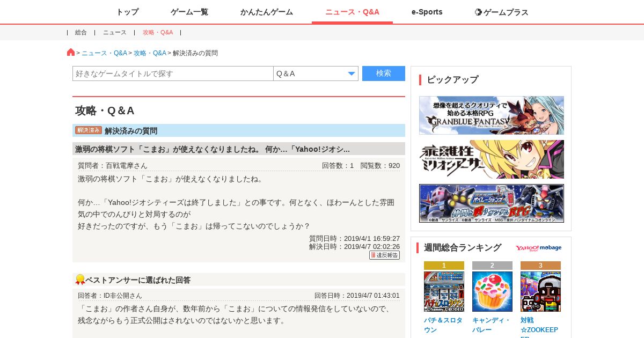This screenshot has width=644, height=338.
Task: Select the ニュース・Q&A tab
Action: pos(352,12)
